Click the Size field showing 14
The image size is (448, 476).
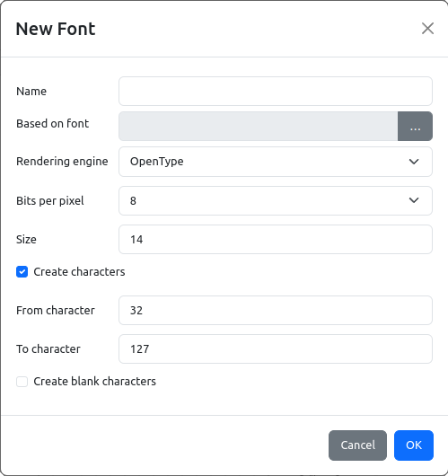tap(276, 239)
